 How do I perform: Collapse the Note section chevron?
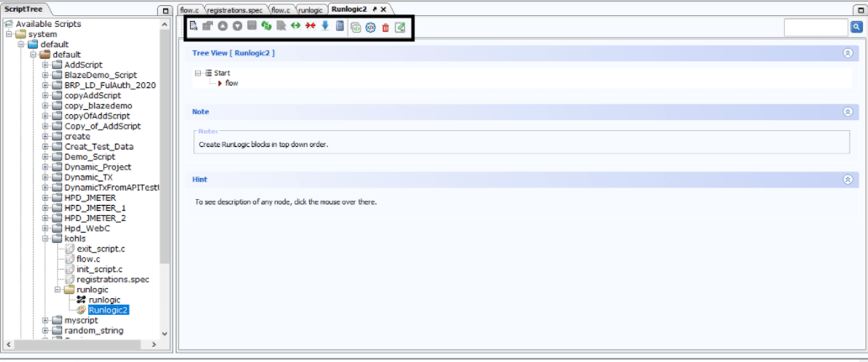[848, 112]
